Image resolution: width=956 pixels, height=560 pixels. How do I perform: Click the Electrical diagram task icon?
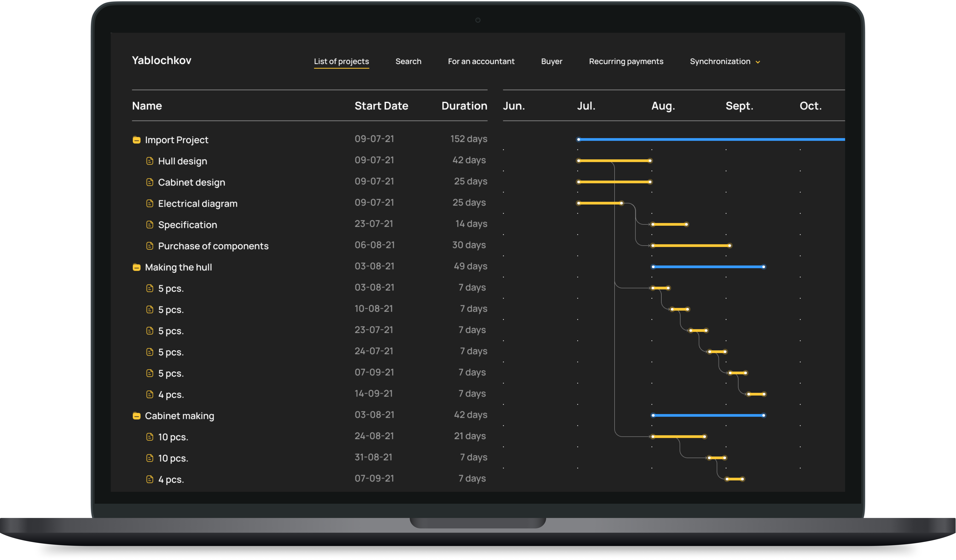coord(150,203)
